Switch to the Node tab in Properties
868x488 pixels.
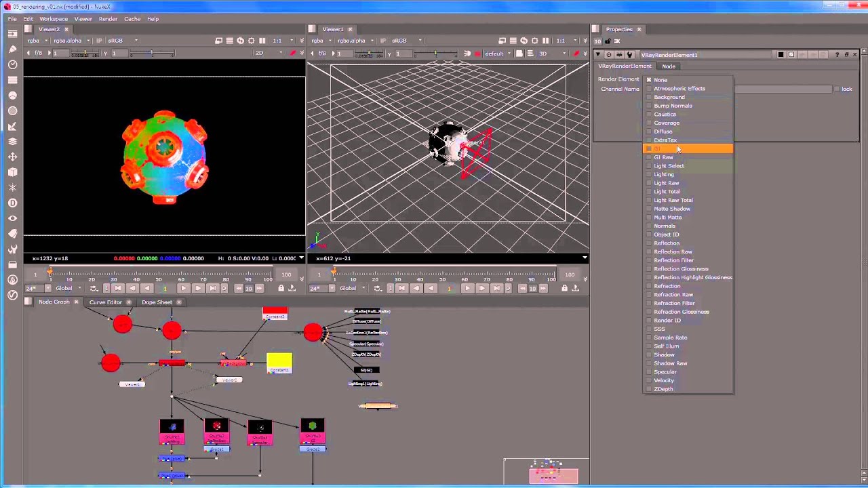(669, 66)
